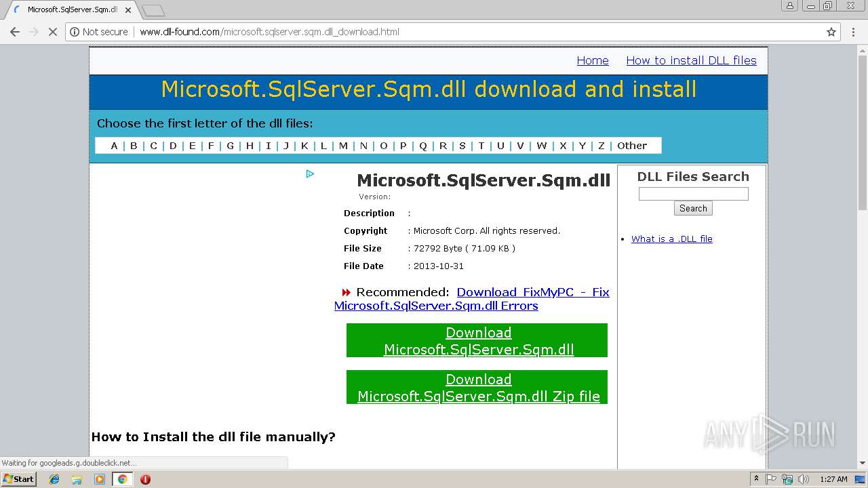
Task: Choose letter S in dll index
Action: (462, 146)
